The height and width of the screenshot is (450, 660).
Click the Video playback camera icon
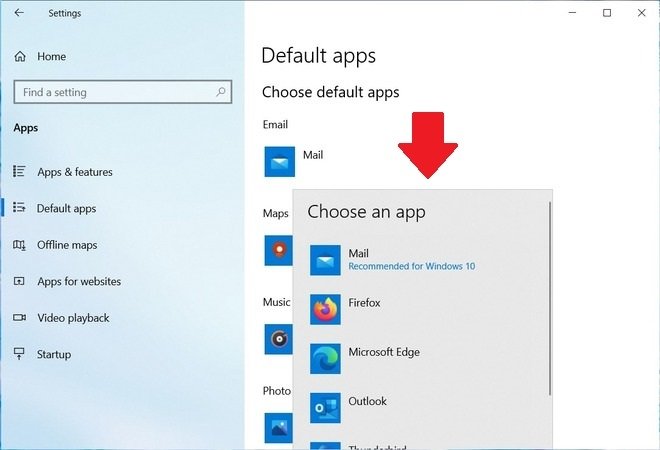pos(19,317)
